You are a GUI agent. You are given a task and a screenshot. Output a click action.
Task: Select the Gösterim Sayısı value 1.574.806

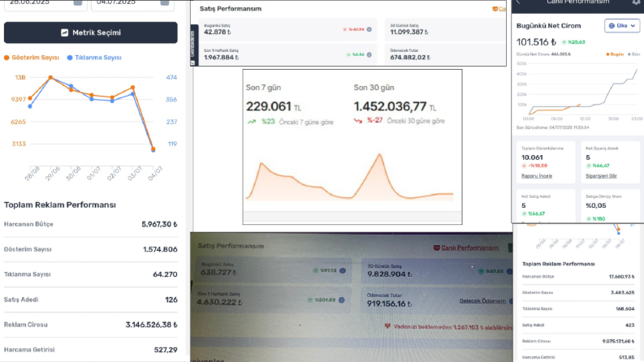(160, 249)
